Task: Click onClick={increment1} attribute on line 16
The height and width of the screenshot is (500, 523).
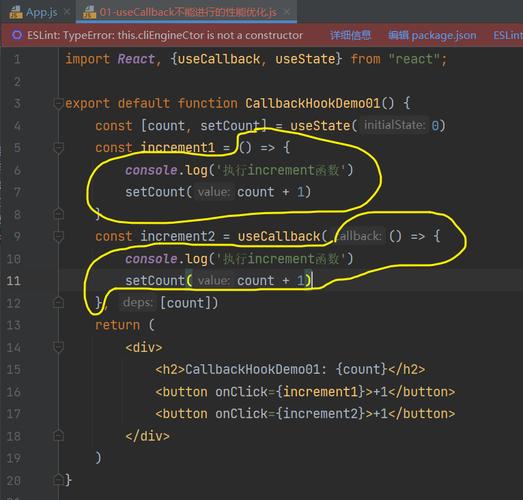Action: (290, 392)
